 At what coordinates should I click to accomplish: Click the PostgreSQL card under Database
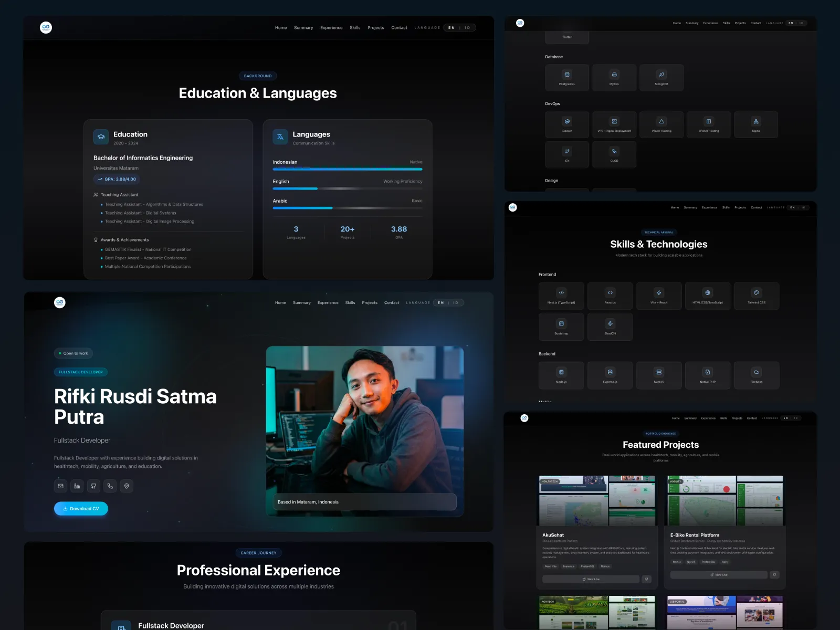(567, 78)
